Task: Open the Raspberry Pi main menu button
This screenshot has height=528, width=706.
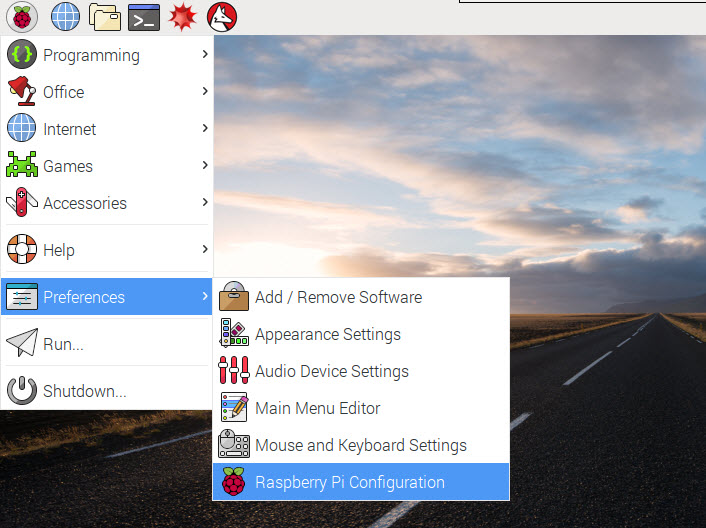Action: [22, 17]
